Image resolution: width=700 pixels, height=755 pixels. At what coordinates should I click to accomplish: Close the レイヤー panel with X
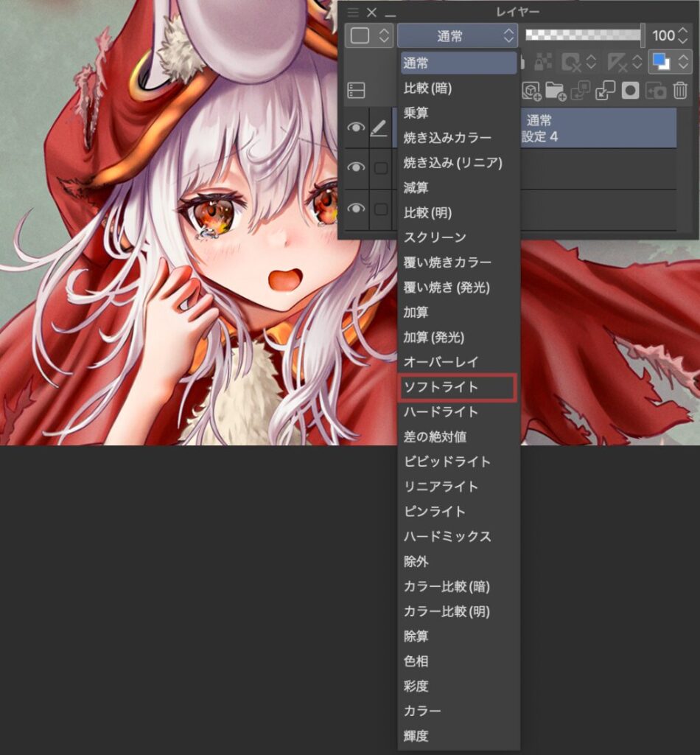click(x=371, y=13)
